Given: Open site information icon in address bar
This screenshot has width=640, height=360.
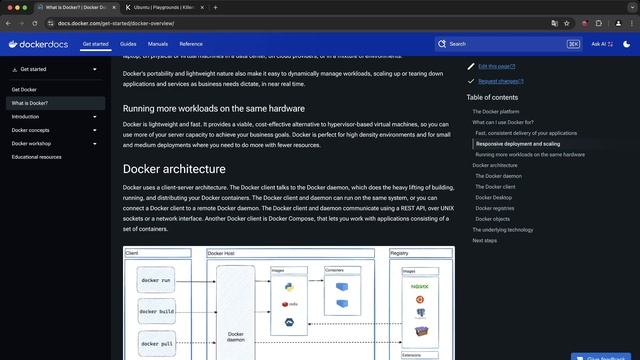Looking at the screenshot, I should tap(51, 23).
